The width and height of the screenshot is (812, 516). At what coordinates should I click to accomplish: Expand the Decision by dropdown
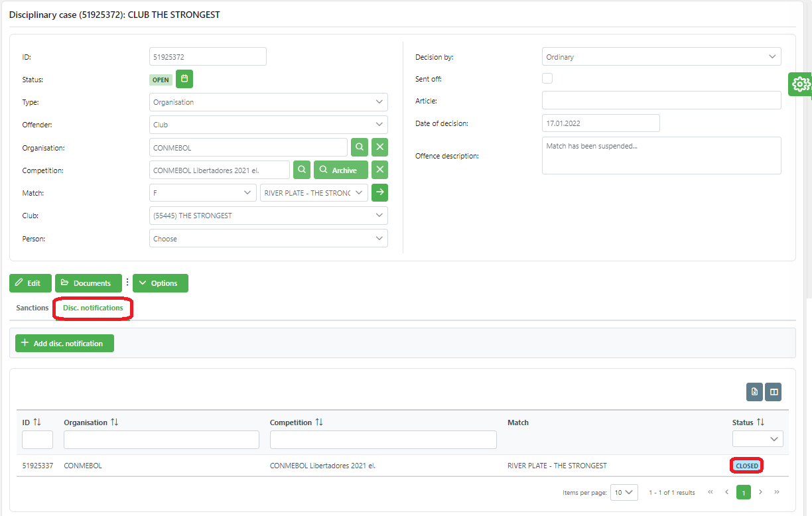pyautogui.click(x=661, y=57)
